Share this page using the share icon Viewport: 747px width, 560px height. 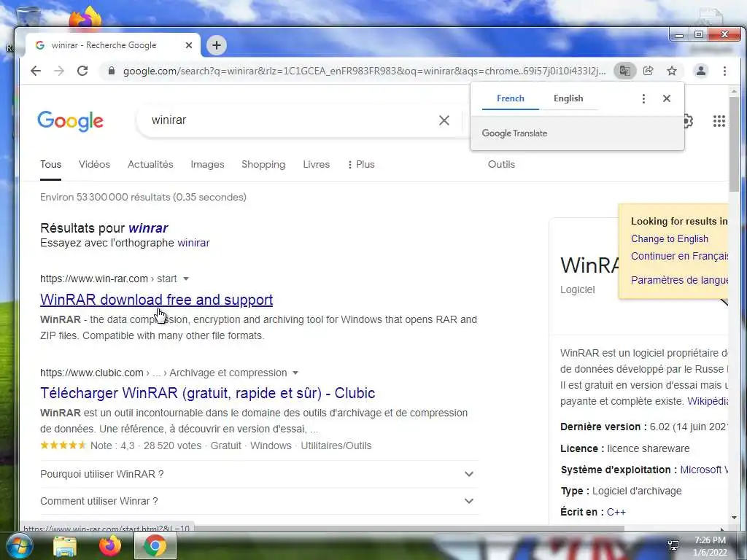648,71
